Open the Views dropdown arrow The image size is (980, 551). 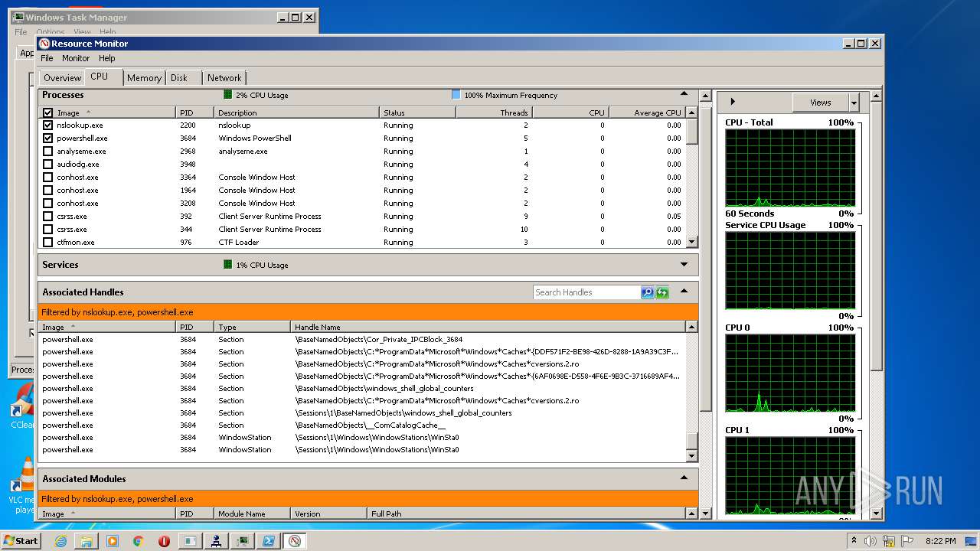coord(854,103)
